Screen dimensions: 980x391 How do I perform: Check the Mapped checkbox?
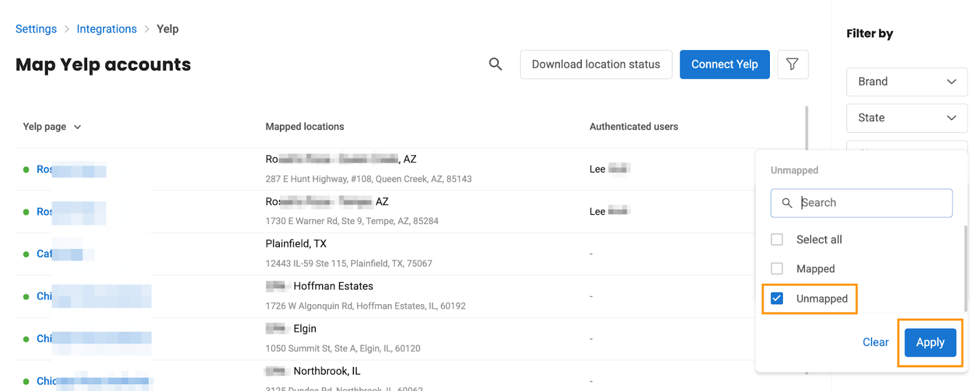pos(777,269)
